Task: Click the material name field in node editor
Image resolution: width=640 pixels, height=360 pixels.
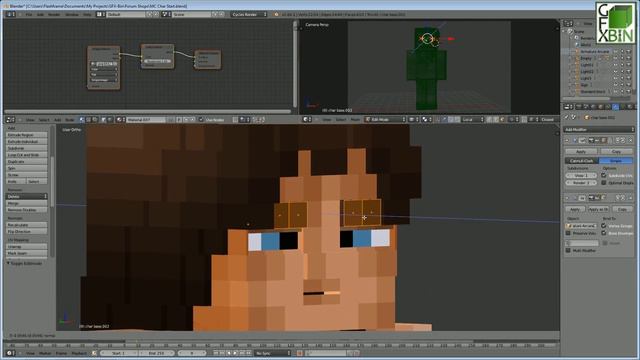Action: 146,120
